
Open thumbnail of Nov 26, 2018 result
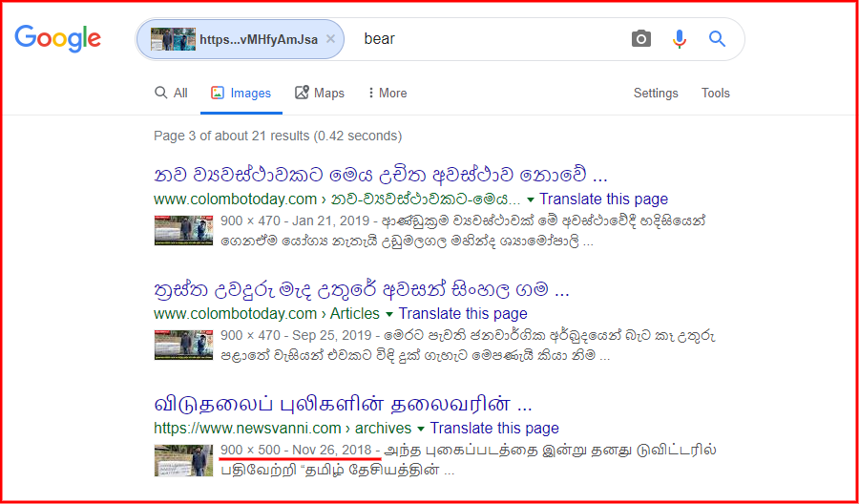pyautogui.click(x=183, y=460)
